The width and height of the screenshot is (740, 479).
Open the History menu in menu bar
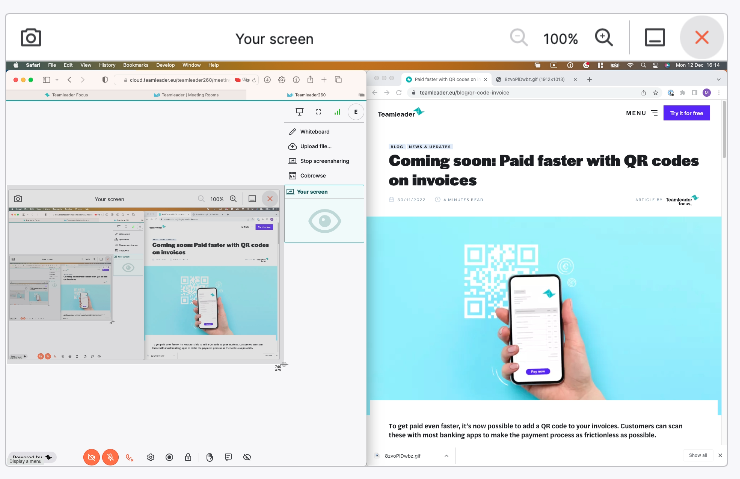point(107,65)
